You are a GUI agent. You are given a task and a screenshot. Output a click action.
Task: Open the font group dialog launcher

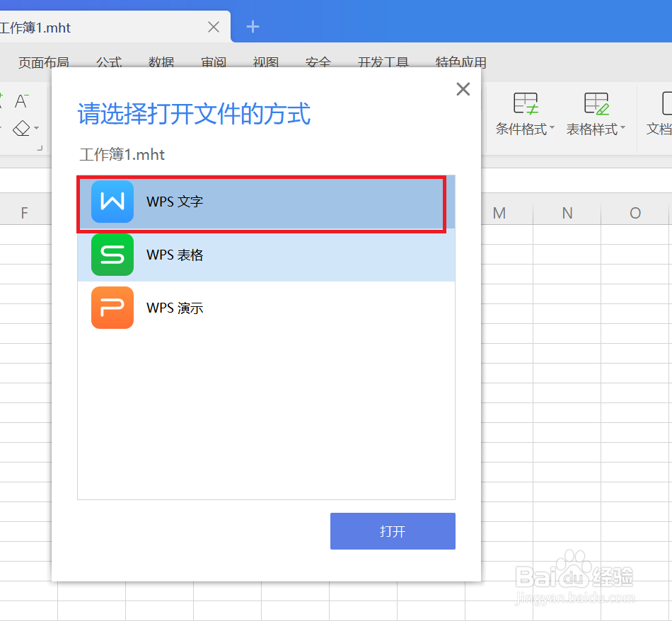40,149
